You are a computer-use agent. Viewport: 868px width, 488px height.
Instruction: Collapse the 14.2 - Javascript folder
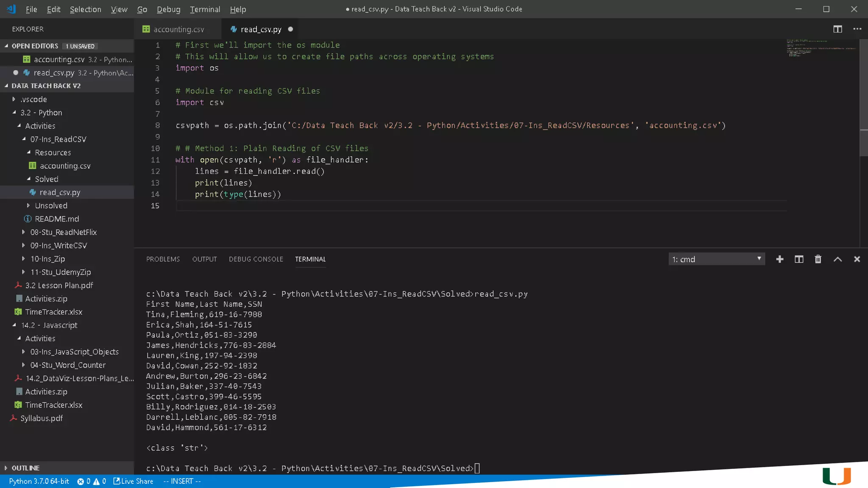(49, 325)
